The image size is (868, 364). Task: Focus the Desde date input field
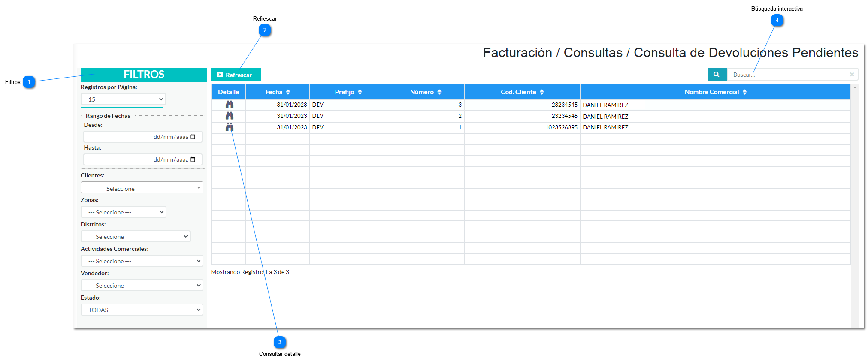[x=143, y=137]
